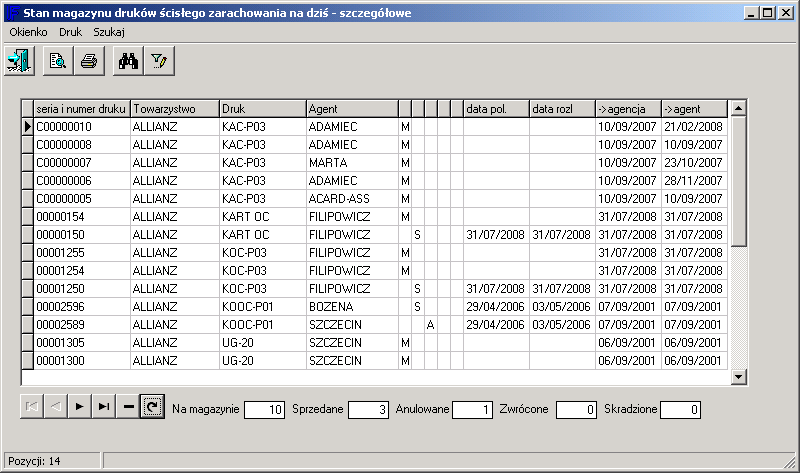Click the Sprzedane value field
This screenshot has height=473, width=800.
point(368,409)
